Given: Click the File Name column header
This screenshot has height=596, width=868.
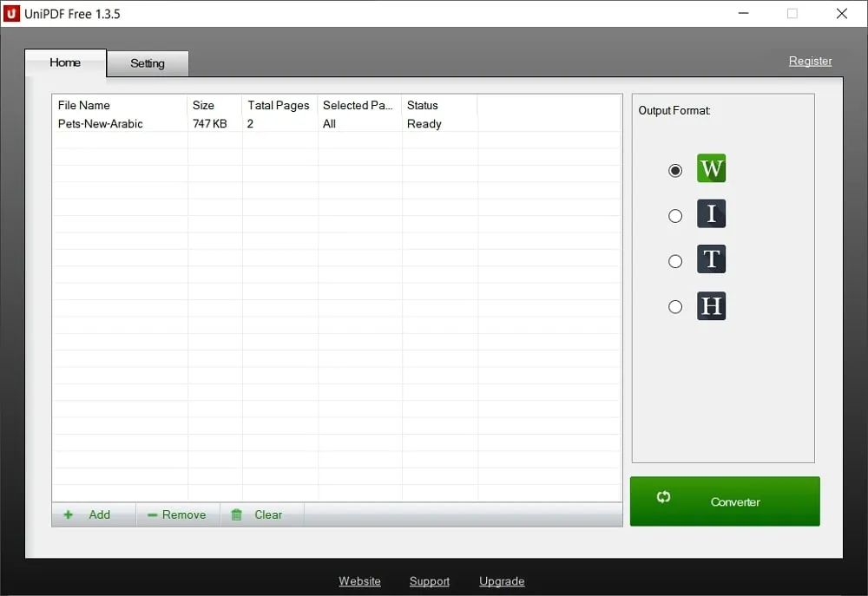Looking at the screenshot, I should 84,105.
